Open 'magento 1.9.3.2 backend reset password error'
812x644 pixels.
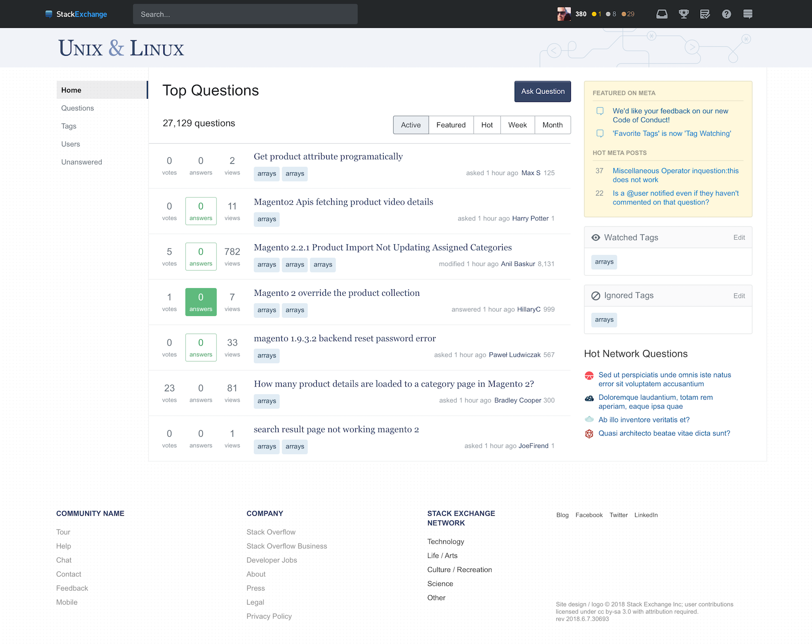[x=345, y=338]
